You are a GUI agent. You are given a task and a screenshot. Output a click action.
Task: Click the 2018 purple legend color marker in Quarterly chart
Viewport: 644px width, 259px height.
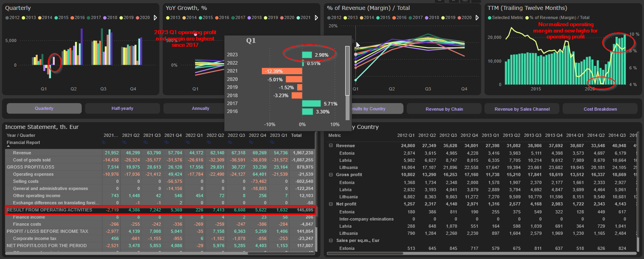[x=105, y=18]
